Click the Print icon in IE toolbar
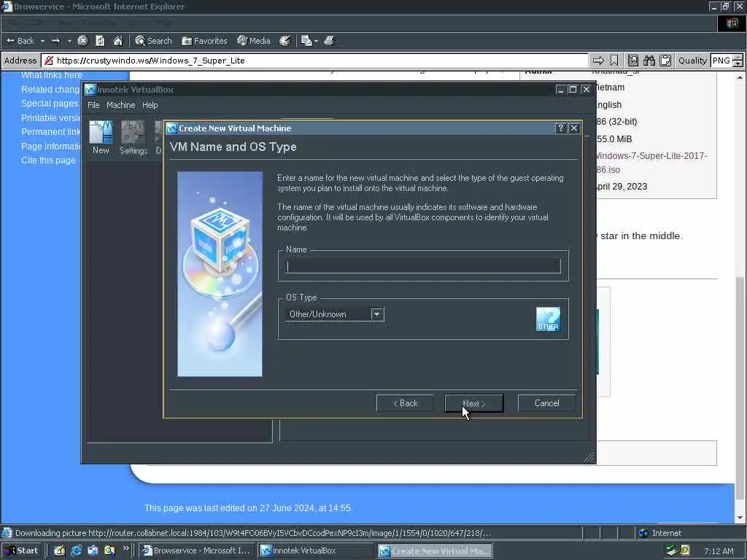Image resolution: width=747 pixels, height=560 pixels. coord(329,41)
